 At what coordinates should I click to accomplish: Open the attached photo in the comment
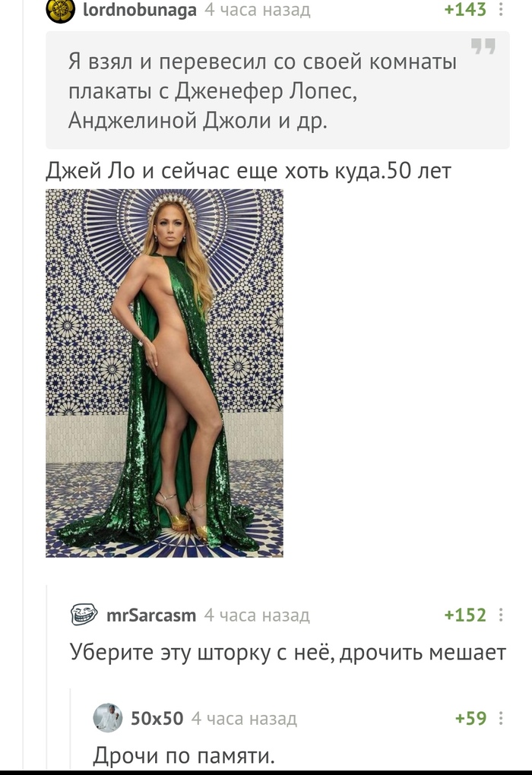coord(165,373)
